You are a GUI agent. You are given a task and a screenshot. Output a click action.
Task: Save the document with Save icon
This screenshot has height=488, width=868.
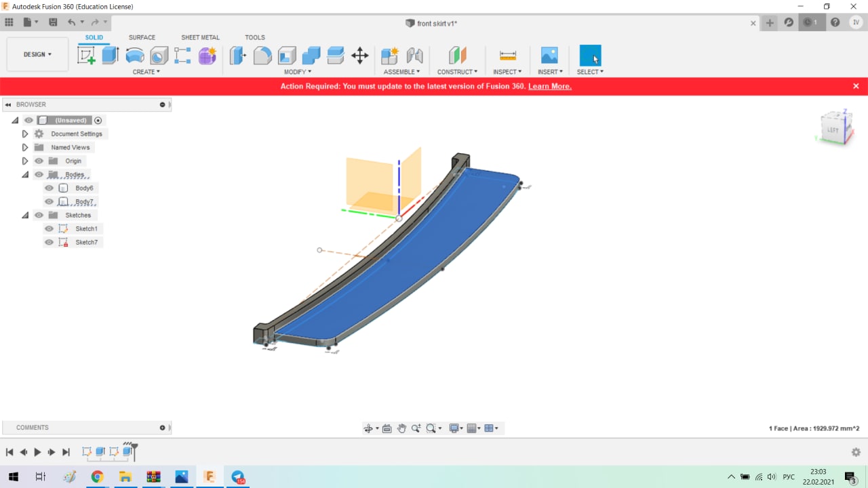click(x=53, y=22)
